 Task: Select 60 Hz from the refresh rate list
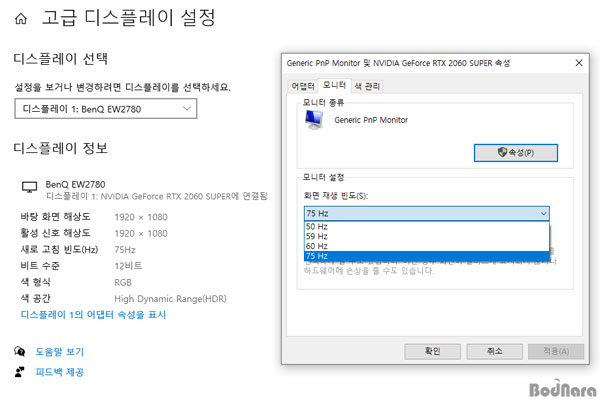(427, 246)
